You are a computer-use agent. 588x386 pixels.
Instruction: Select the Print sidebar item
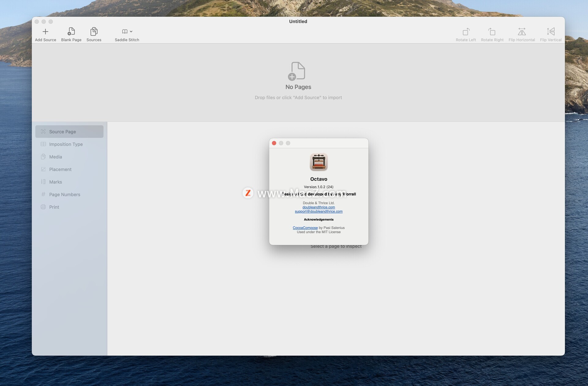pyautogui.click(x=54, y=207)
